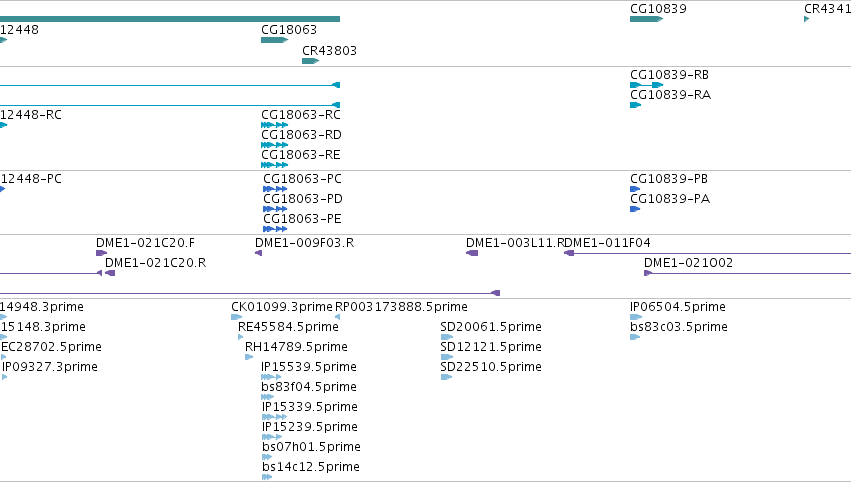Click the teal CG18063 gene arrow glyph
Viewport: 851px width, 482px height.
click(275, 40)
